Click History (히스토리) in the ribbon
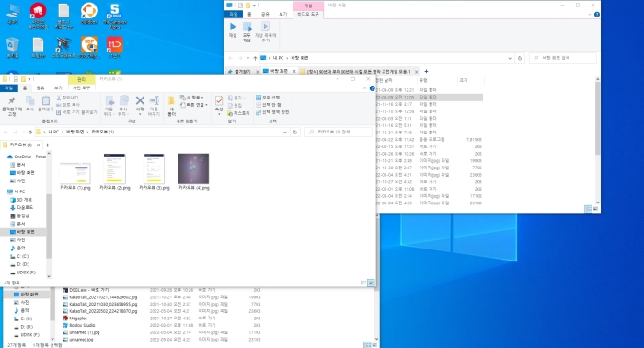 click(x=238, y=113)
